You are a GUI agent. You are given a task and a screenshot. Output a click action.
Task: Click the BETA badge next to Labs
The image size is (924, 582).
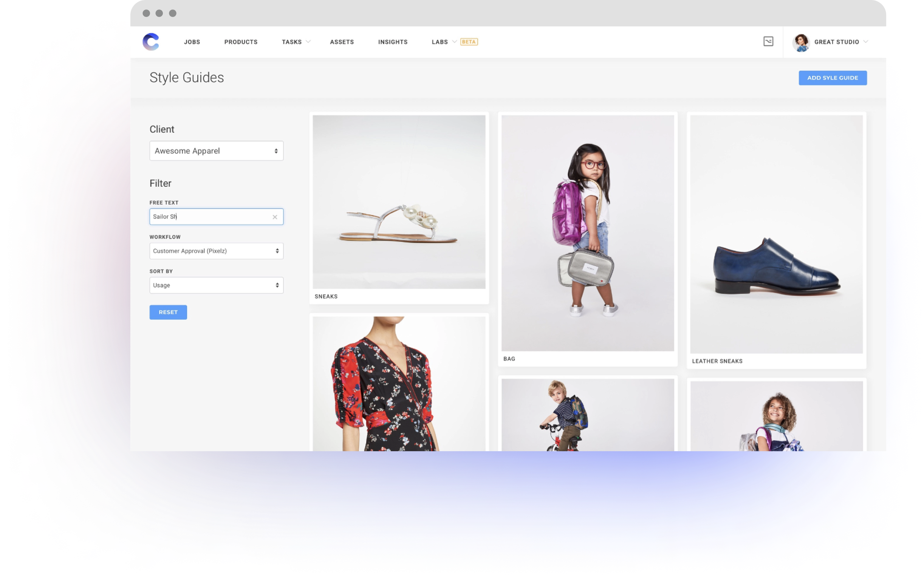(x=469, y=42)
